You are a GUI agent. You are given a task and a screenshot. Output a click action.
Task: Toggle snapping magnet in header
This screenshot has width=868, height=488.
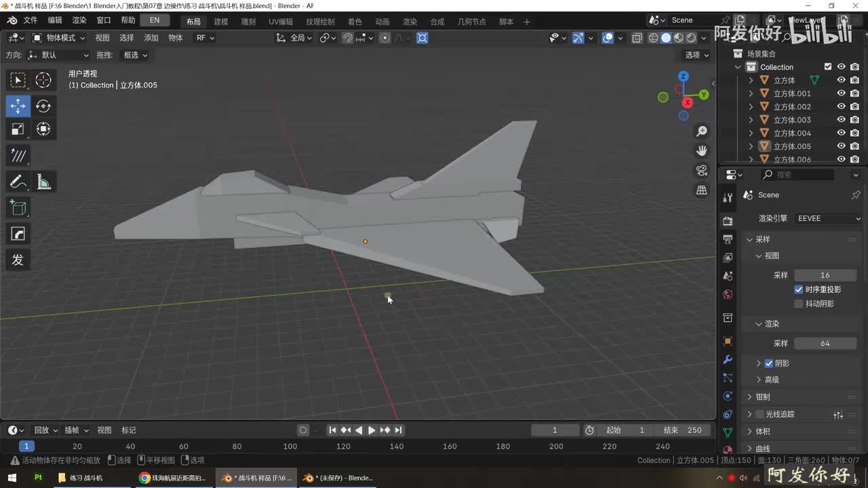[x=347, y=38]
